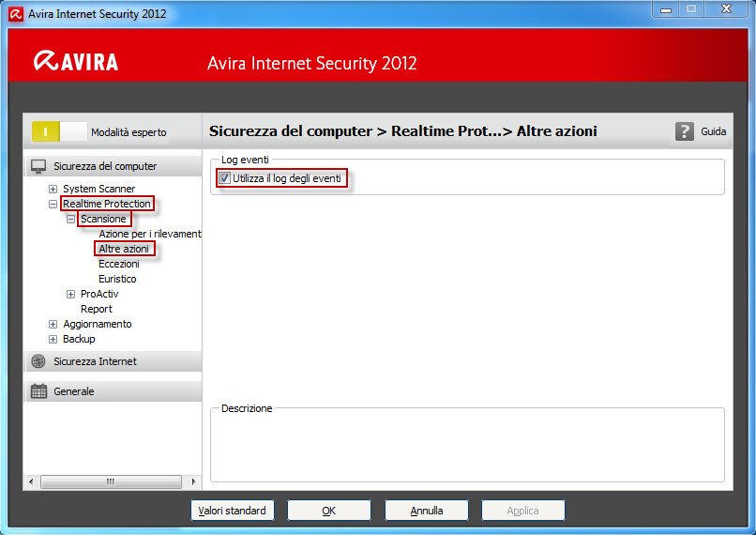
Task: Click the tree scrollbar left arrow
Action: (x=31, y=481)
